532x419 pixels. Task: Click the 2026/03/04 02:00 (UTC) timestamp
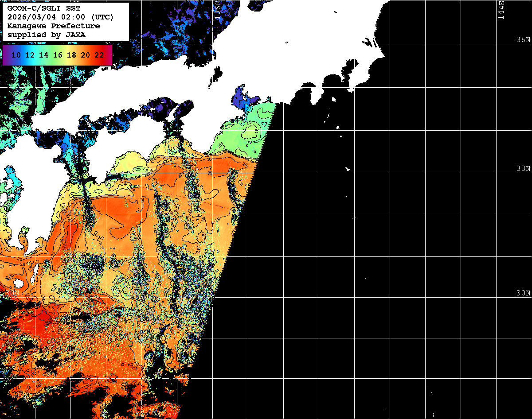pyautogui.click(x=61, y=17)
